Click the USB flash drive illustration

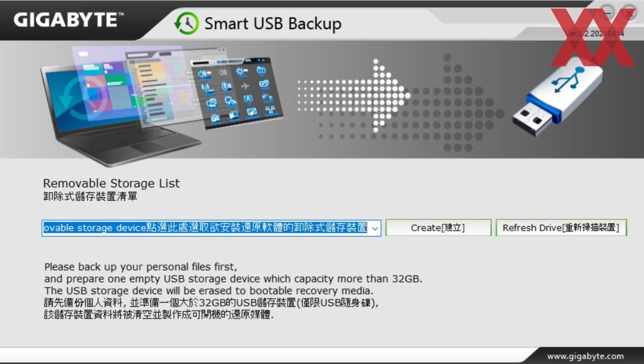pyautogui.click(x=557, y=100)
